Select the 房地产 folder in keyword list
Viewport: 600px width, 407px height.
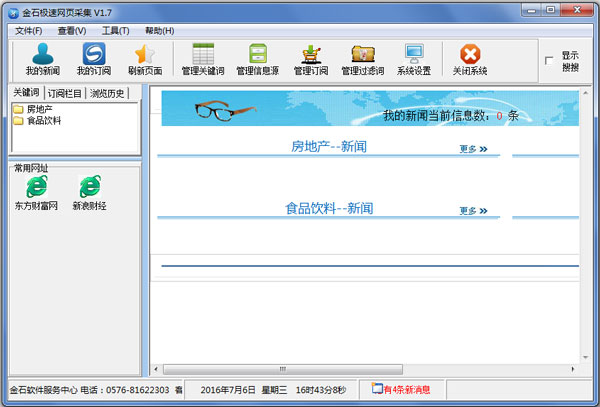tap(33, 109)
